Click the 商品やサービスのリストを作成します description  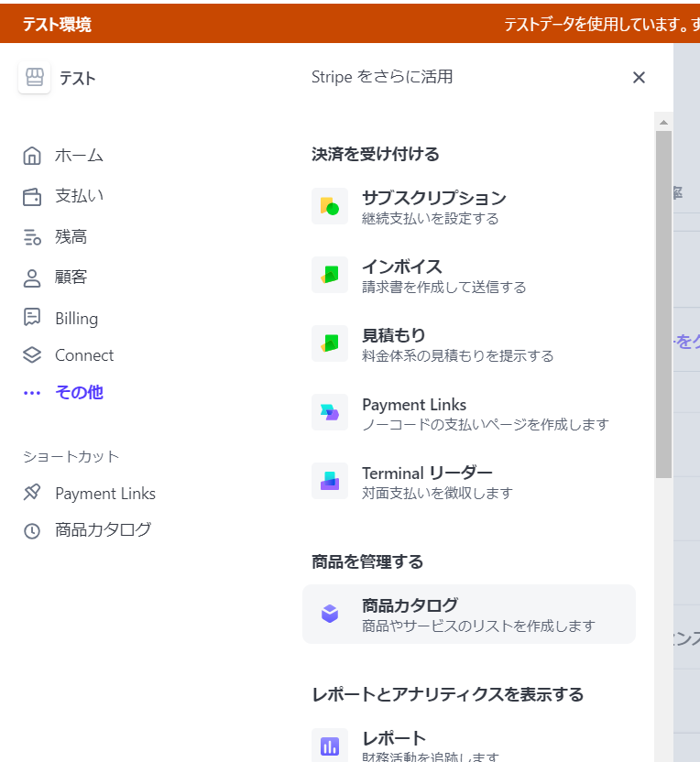tap(478, 626)
